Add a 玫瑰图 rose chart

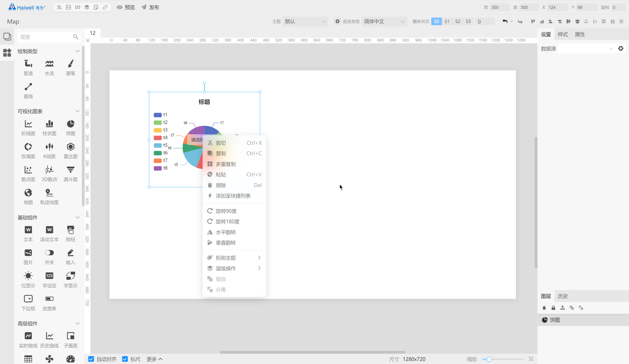click(x=28, y=150)
